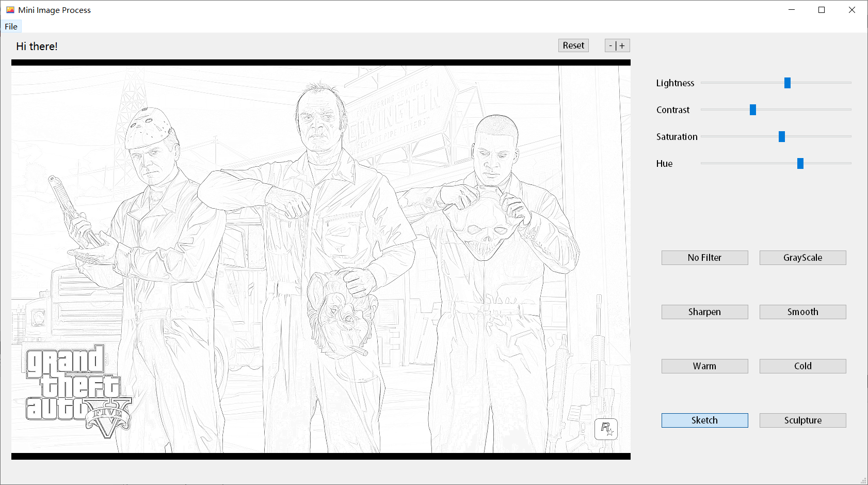The width and height of the screenshot is (868, 485).
Task: Close the Mini Image Process window
Action: tap(852, 10)
